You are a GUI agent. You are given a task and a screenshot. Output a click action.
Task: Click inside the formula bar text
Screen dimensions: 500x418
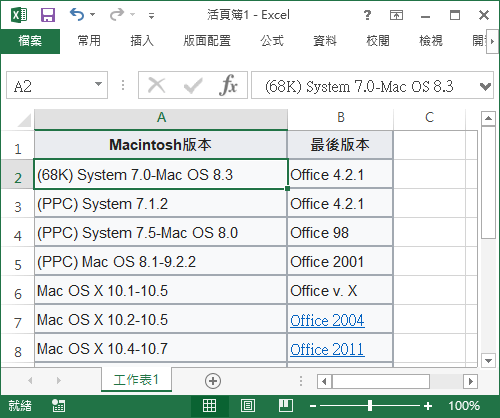[359, 87]
